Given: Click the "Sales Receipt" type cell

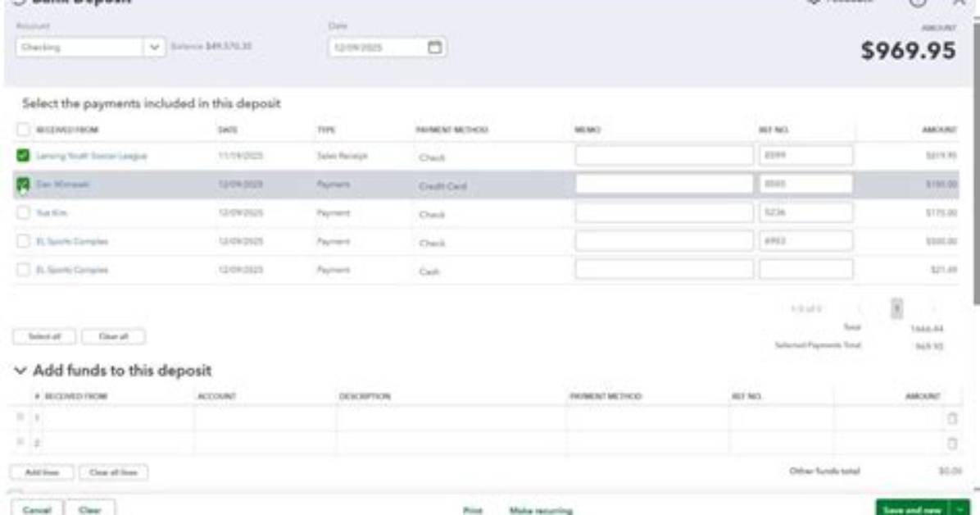Looking at the screenshot, I should (x=342, y=156).
